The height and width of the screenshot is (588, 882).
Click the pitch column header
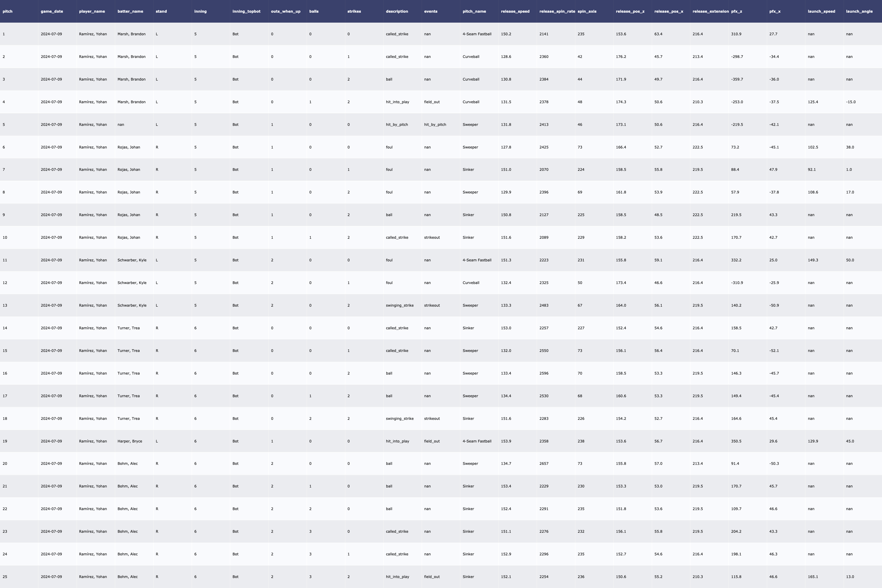pyautogui.click(x=8, y=11)
